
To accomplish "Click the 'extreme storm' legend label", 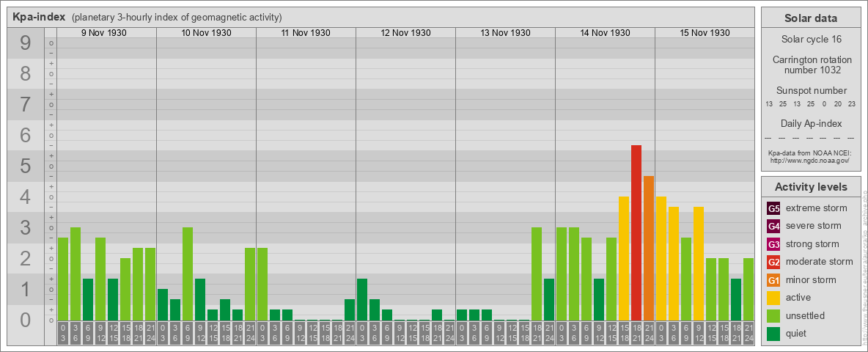I will (x=817, y=208).
